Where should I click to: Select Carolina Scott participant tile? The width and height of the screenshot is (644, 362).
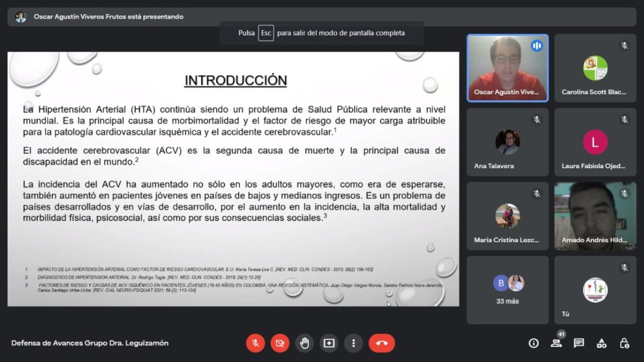(595, 68)
